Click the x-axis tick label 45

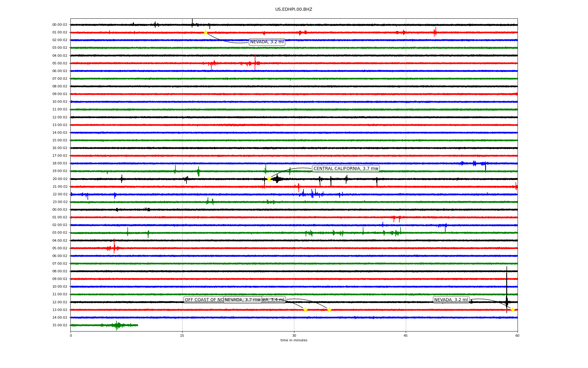(x=406, y=336)
